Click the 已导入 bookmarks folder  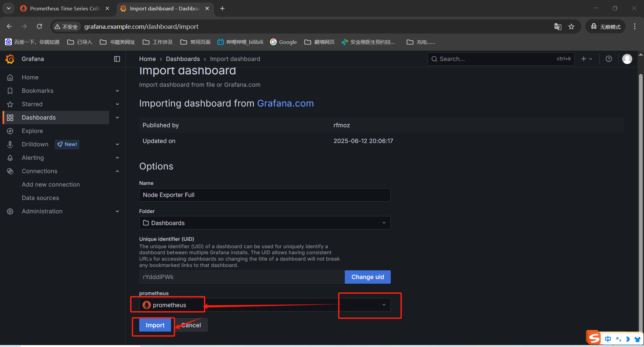pyautogui.click(x=79, y=42)
